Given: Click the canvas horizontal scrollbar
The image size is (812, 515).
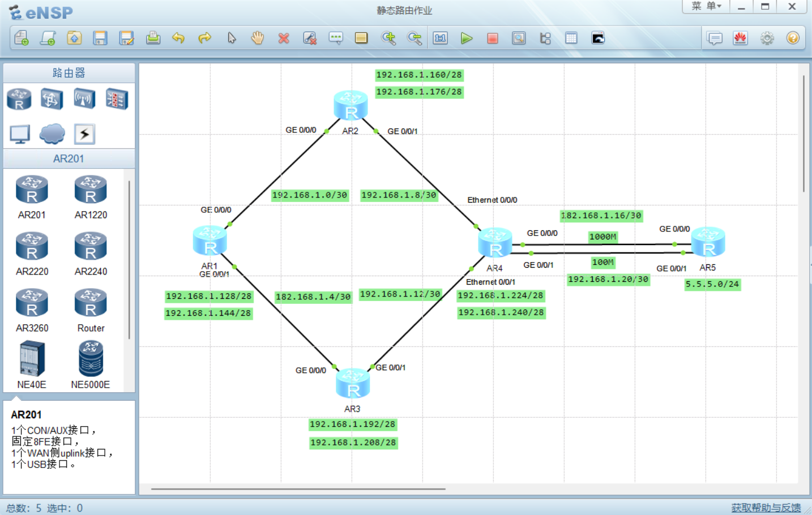Looking at the screenshot, I should [x=298, y=489].
